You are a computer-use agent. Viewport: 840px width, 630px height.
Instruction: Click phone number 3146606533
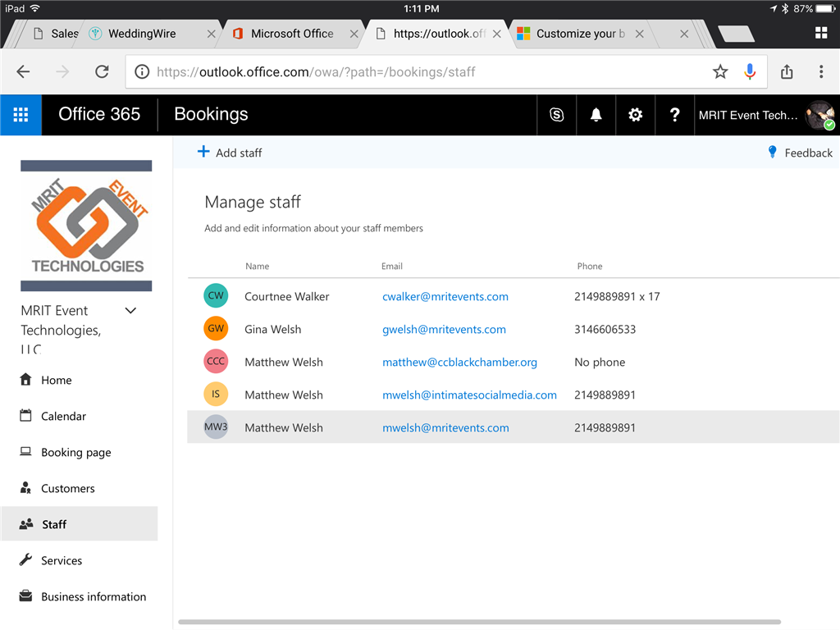[x=605, y=329]
